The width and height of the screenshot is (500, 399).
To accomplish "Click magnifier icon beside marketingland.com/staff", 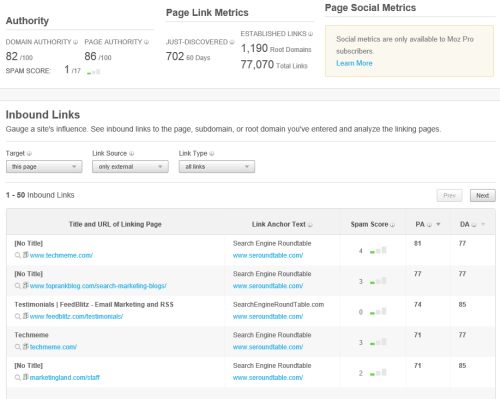I will pyautogui.click(x=18, y=378).
